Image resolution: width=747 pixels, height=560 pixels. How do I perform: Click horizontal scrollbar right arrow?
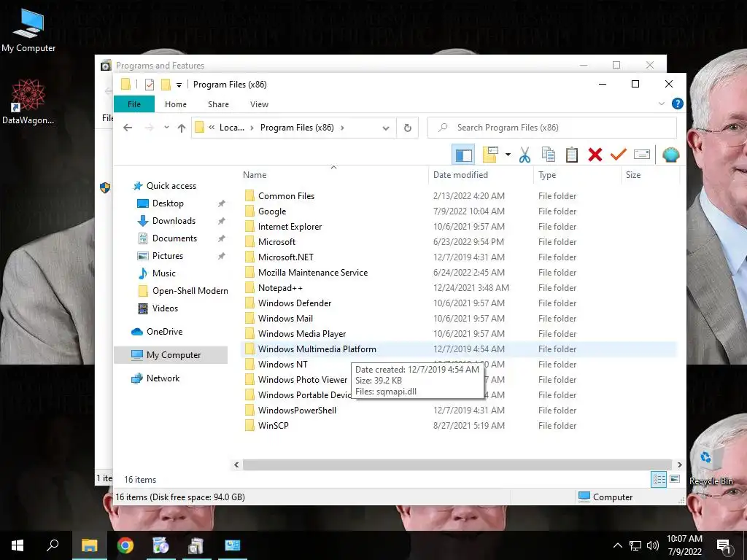coord(679,464)
